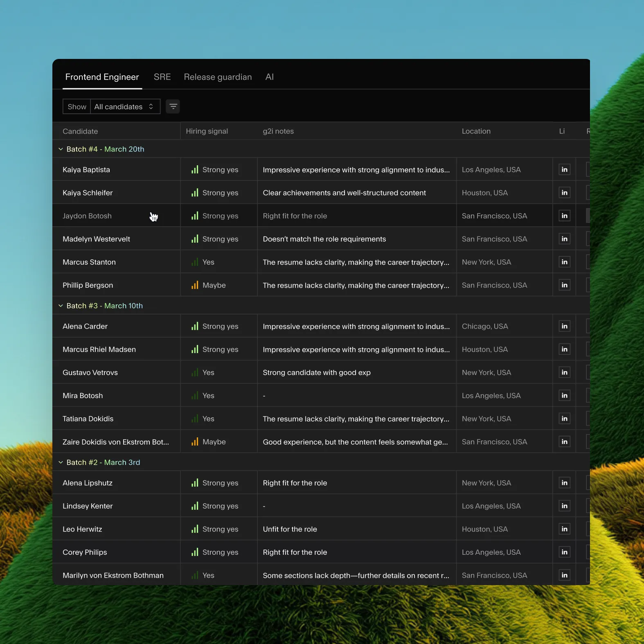644x644 pixels.
Task: Open LinkedIn profile for Alena Lipshutz
Action: (x=564, y=483)
